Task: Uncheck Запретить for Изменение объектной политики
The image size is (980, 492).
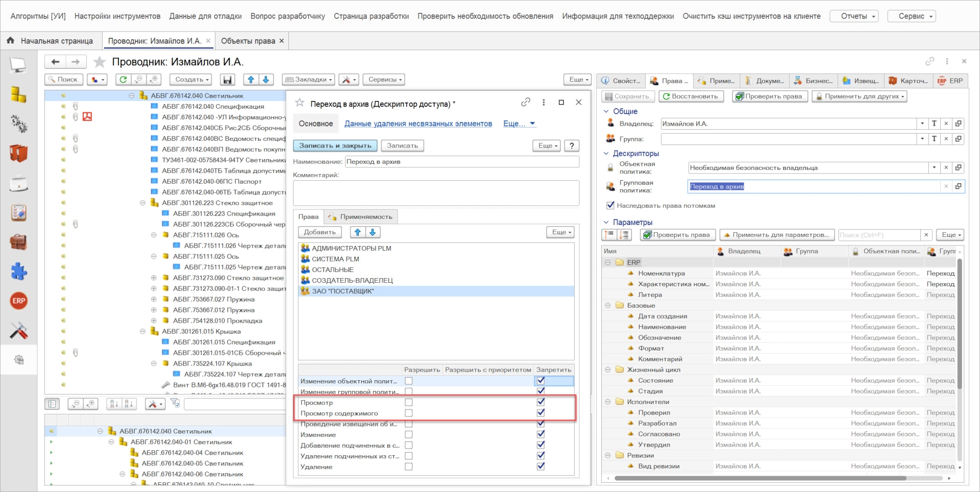Action: click(541, 381)
